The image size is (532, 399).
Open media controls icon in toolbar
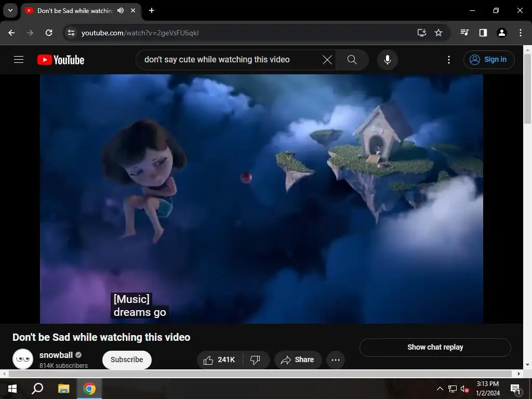(x=464, y=33)
